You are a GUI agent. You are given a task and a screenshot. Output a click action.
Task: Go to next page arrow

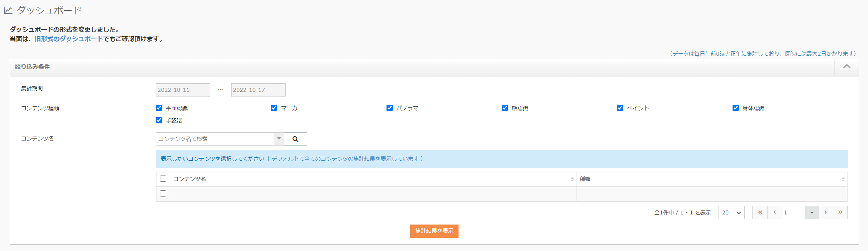coord(826,212)
